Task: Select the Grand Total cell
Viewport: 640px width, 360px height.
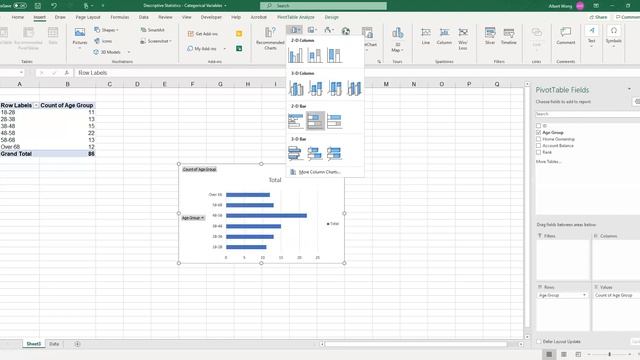Action: 20,154
